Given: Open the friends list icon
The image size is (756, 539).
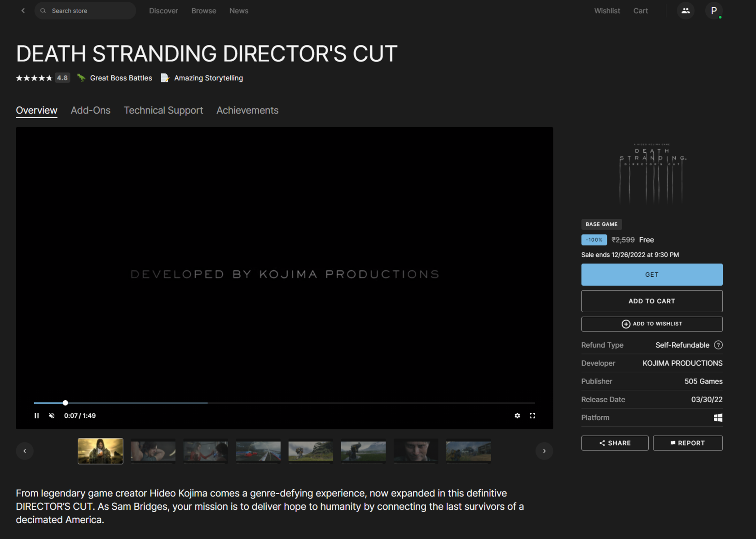Looking at the screenshot, I should [686, 10].
